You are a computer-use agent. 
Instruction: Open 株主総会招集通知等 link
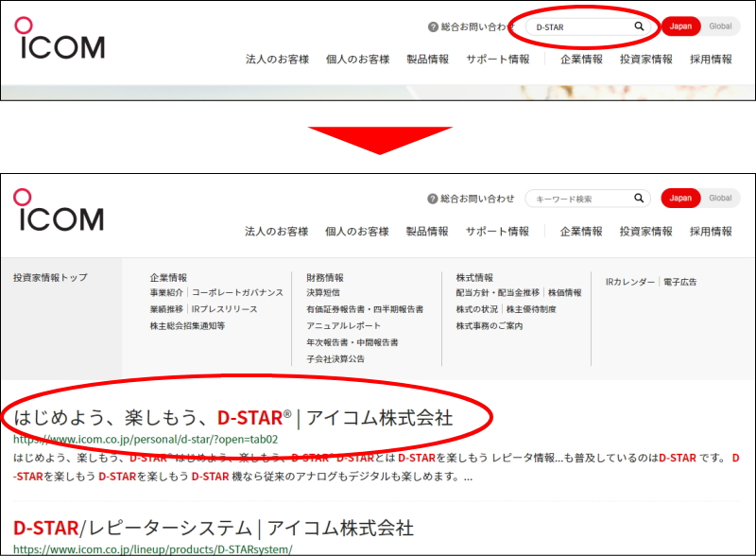[187, 326]
